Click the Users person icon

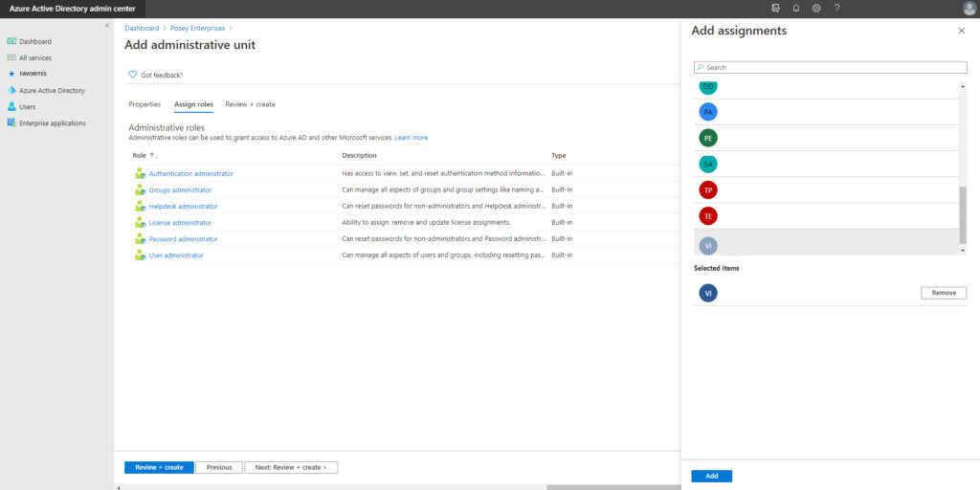point(11,106)
